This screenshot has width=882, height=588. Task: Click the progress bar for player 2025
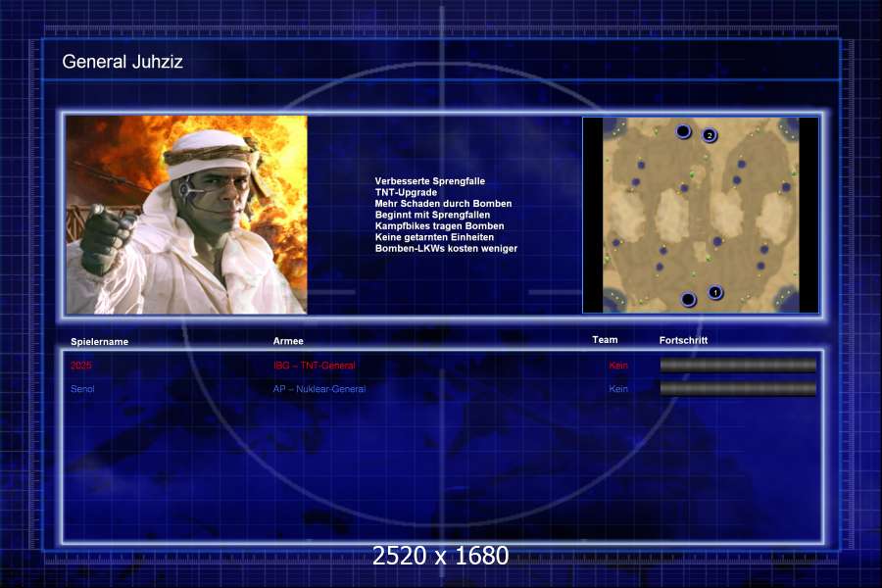click(x=738, y=366)
